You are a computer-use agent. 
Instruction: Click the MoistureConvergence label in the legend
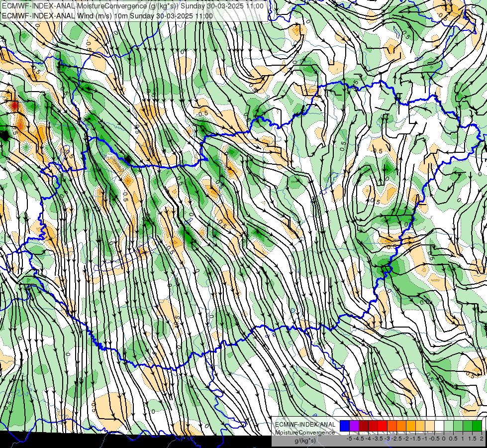305,433
